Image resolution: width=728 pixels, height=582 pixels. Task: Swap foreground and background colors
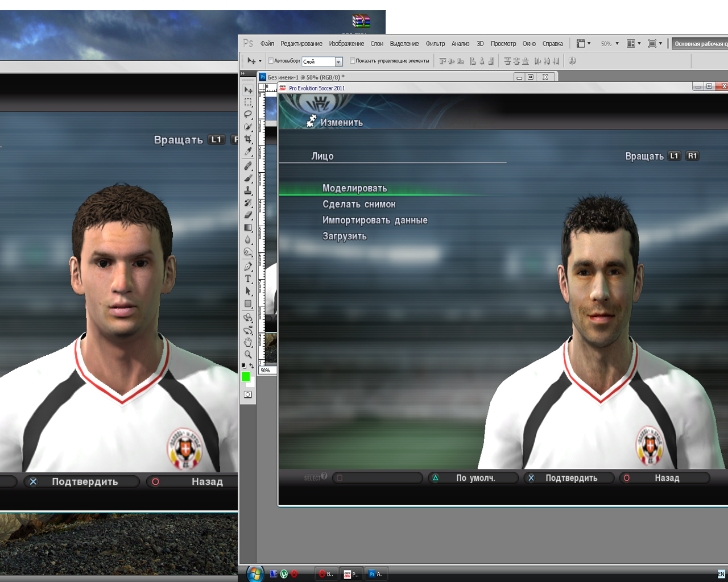click(x=251, y=366)
